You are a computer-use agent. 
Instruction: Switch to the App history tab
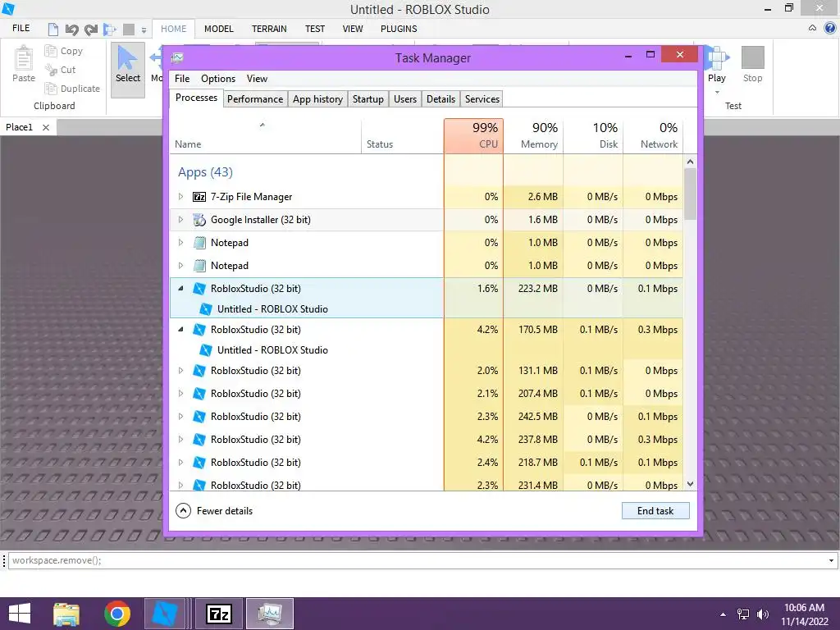317,99
